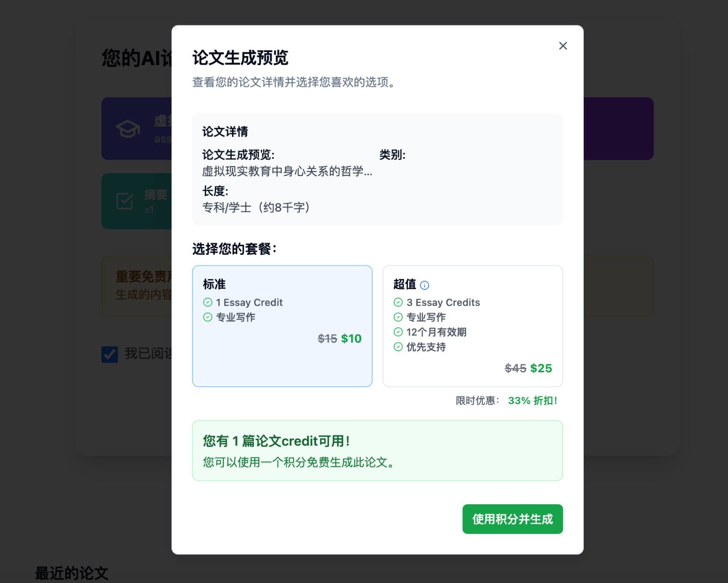Click the check icon beside 1 Essay Credit

pos(207,302)
